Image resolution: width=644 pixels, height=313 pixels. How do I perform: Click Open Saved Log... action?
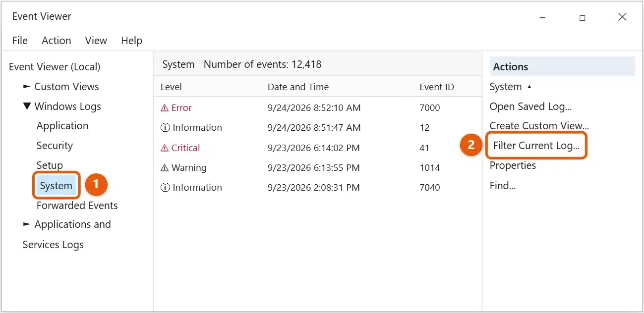530,106
